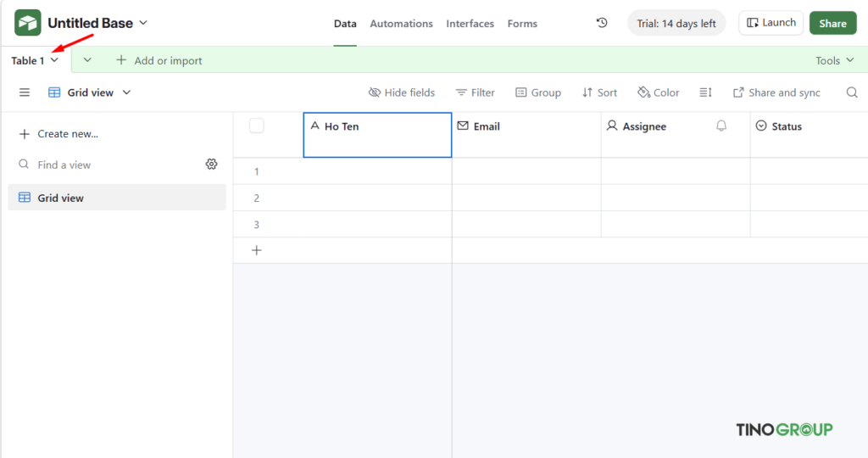This screenshot has width=868, height=458.
Task: Open Share and sync
Action: [776, 92]
